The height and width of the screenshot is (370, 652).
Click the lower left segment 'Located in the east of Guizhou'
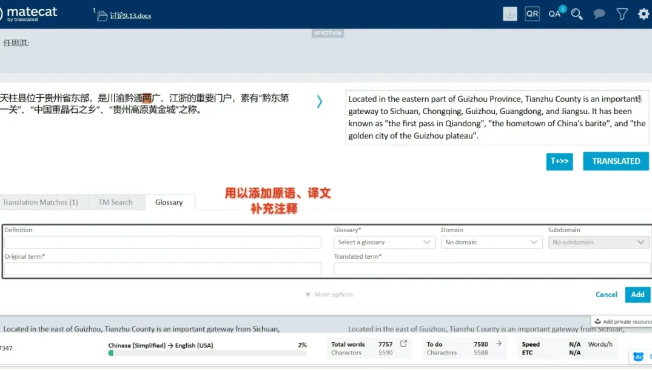pos(141,329)
